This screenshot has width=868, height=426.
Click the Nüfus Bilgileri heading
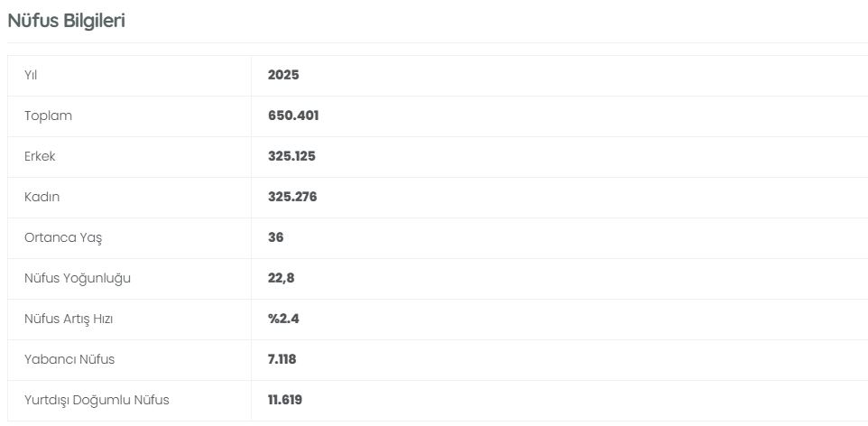click(66, 21)
